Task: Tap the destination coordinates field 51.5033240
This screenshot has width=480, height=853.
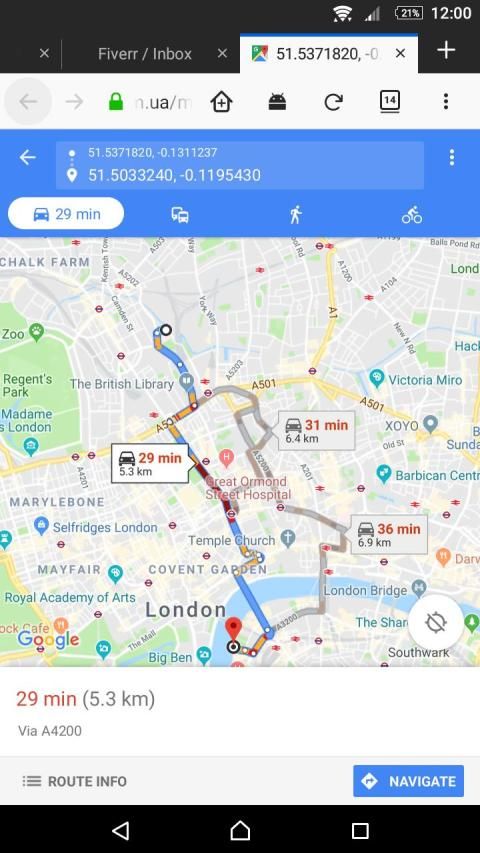Action: point(239,175)
